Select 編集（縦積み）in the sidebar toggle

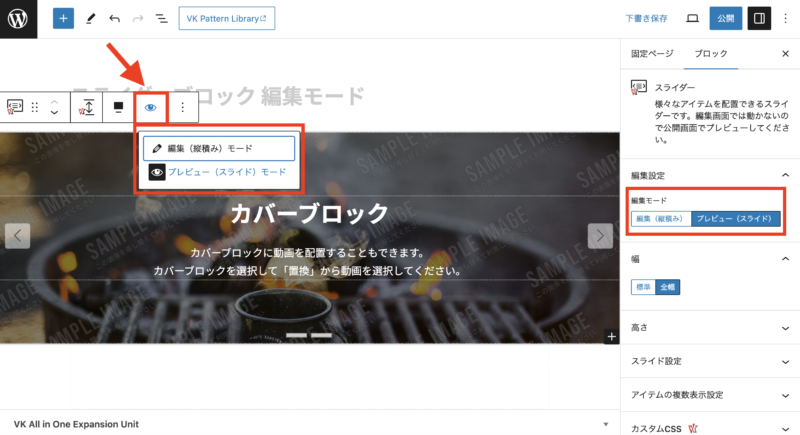point(660,218)
